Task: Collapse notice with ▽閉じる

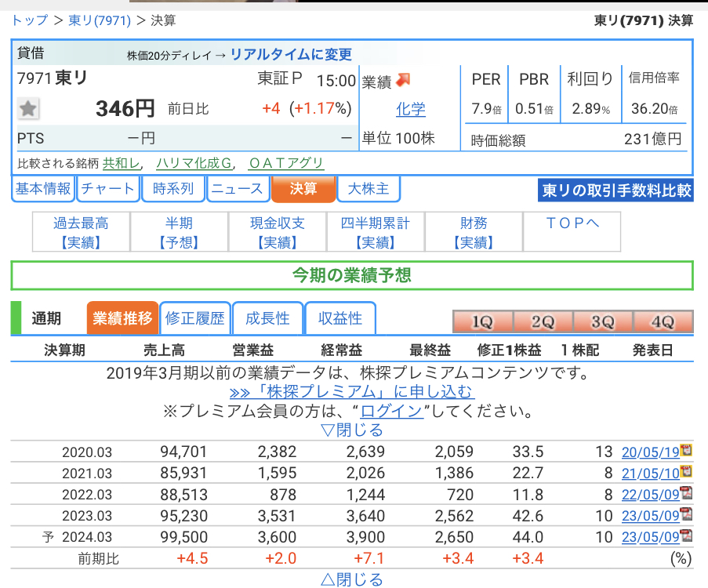Action: pos(352,430)
